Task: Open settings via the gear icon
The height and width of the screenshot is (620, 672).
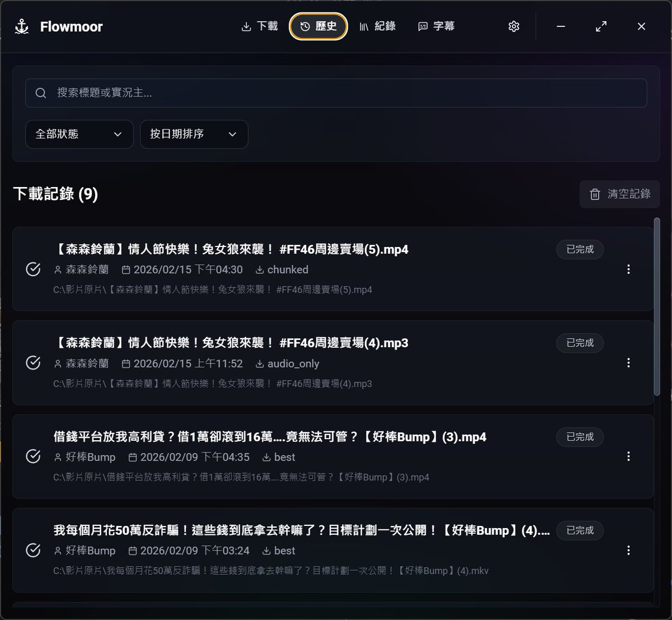Action: tap(514, 26)
